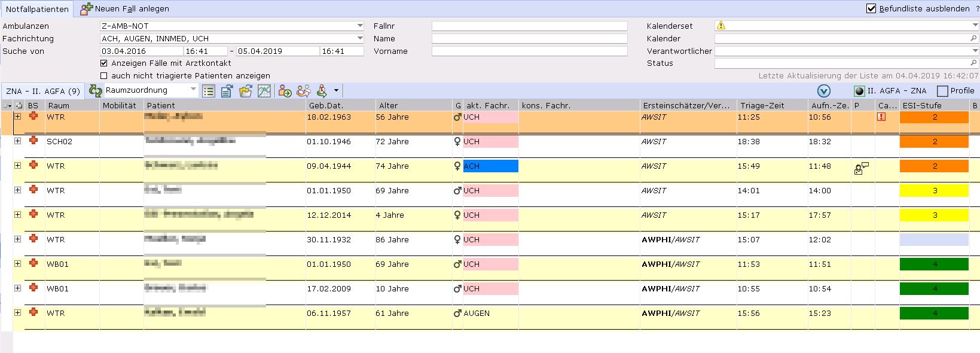Viewport: 980px width, 353px height.
Task: Sort by the Triage-Zeit column header
Action: click(x=771, y=105)
